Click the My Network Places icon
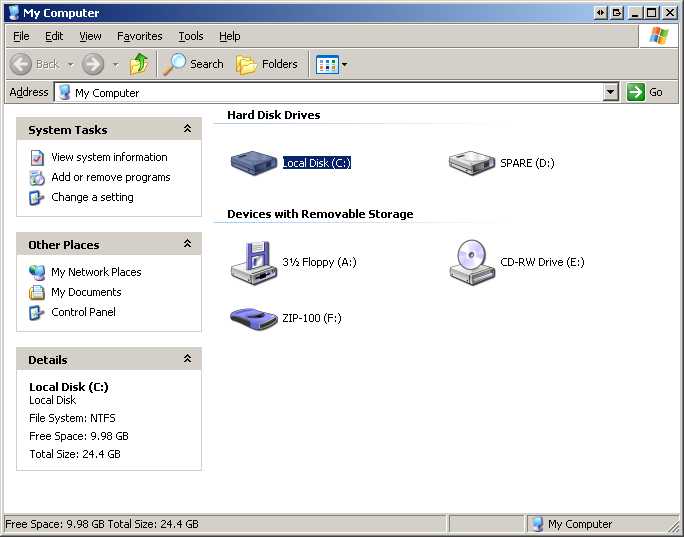 [x=37, y=273]
